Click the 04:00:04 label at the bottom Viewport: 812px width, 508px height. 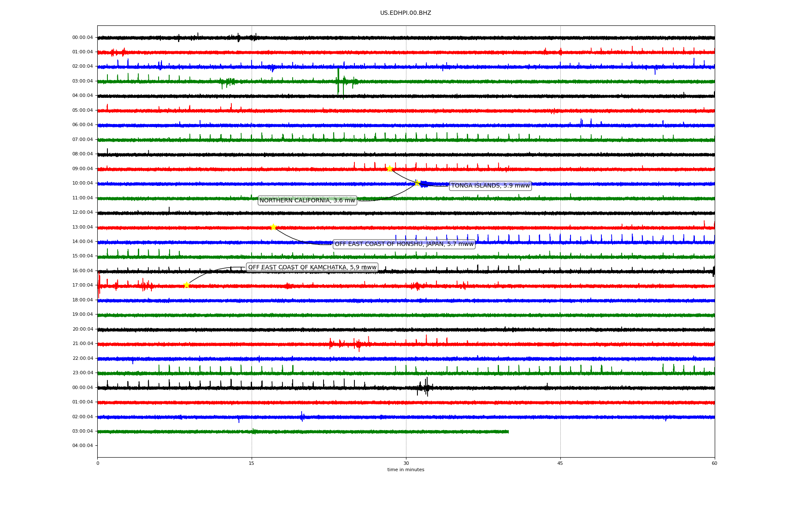pyautogui.click(x=82, y=446)
